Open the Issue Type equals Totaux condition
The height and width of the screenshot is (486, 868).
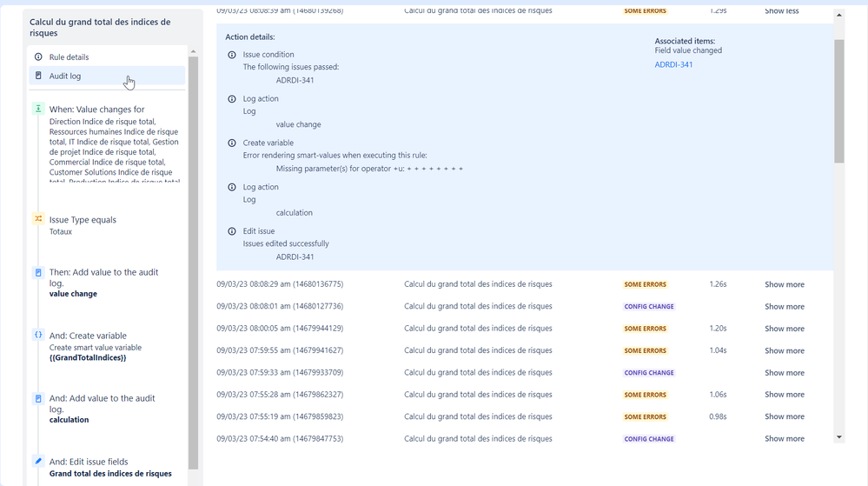pyautogui.click(x=109, y=225)
